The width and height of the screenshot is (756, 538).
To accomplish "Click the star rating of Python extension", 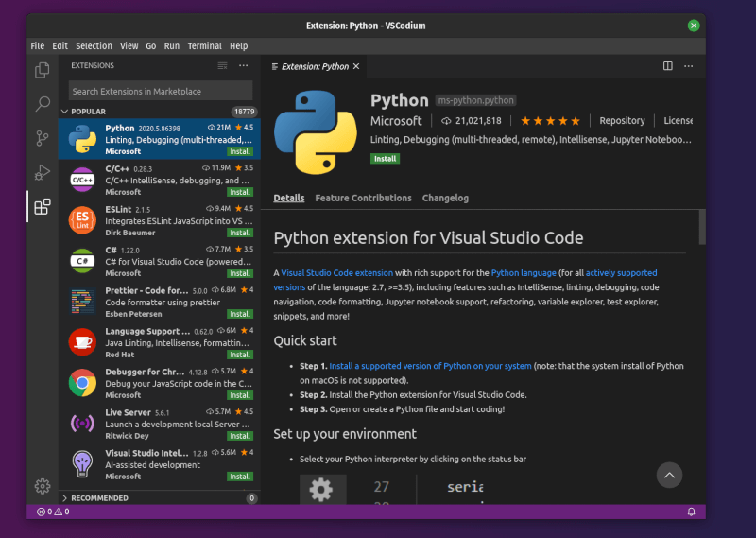I will tap(550, 121).
